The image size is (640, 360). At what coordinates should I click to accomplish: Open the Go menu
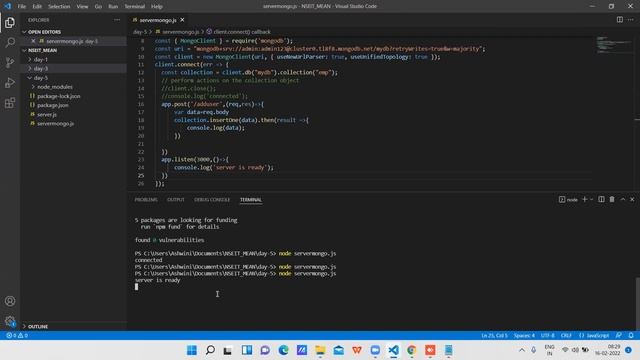pos(98,6)
